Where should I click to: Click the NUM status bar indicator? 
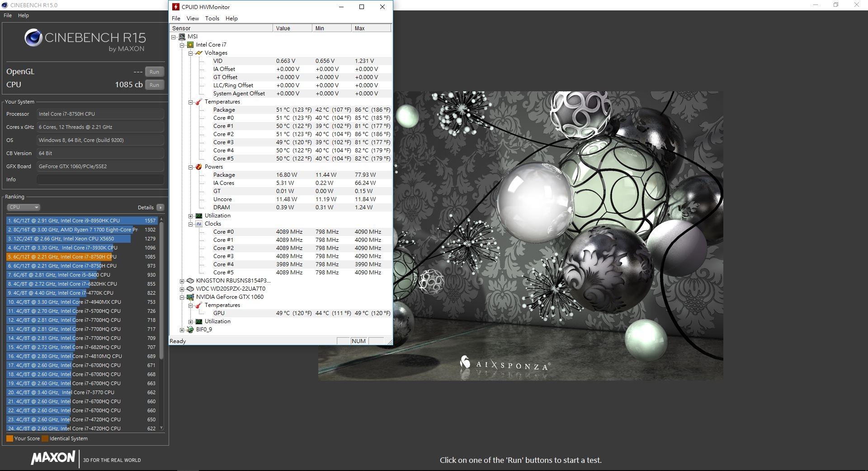[359, 341]
